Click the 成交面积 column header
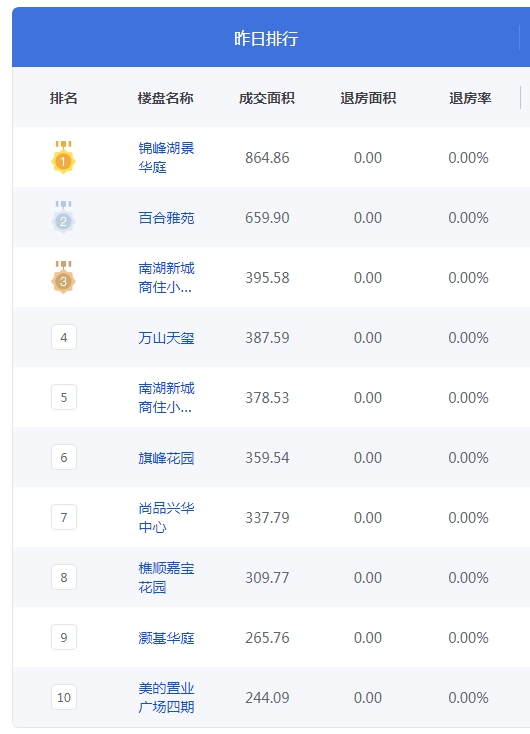Viewport: 530px width, 734px height. (266, 98)
